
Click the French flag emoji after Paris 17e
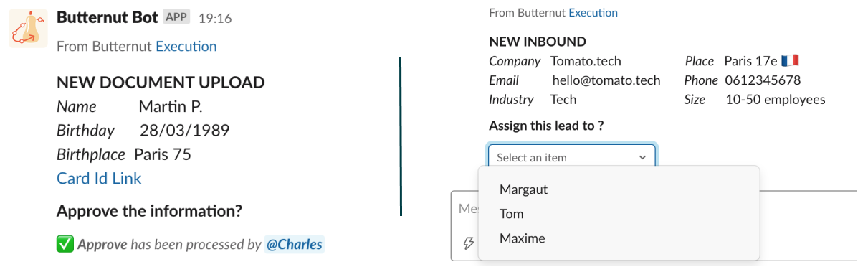(x=790, y=61)
